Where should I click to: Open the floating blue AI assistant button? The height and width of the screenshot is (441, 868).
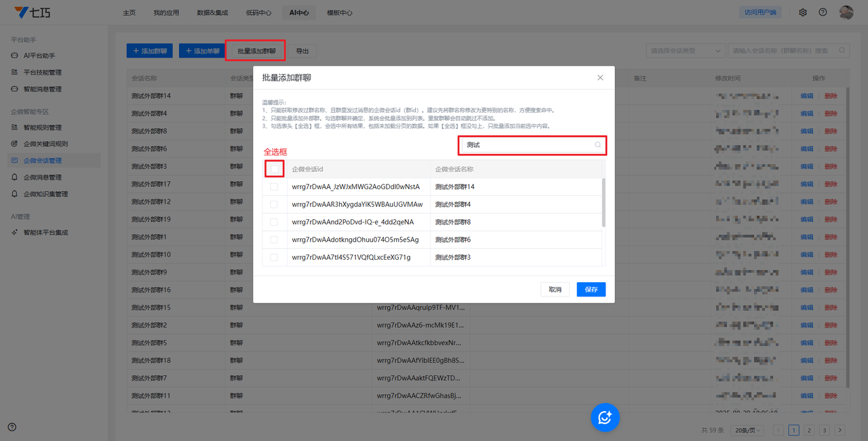tap(604, 417)
